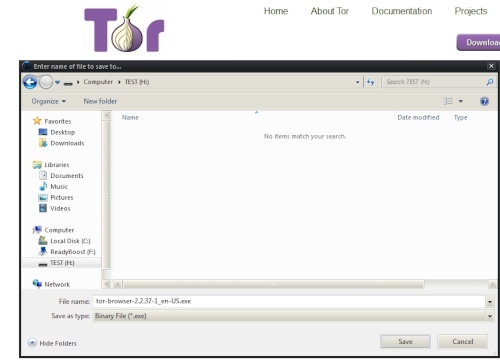Select Computer in the navigation pane
Screen dimensions: 500x360
pos(59,230)
